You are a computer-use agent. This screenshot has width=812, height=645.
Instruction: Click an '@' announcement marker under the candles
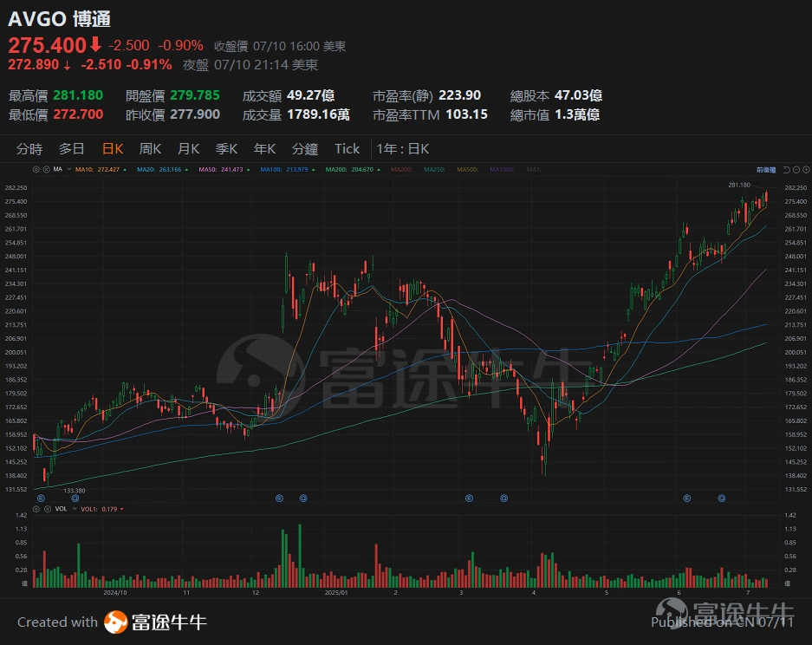point(302,498)
